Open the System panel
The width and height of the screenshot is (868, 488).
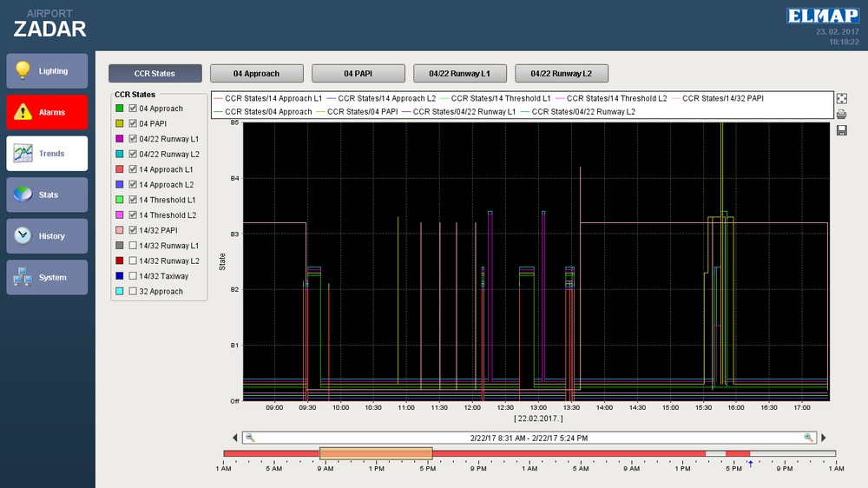pyautogui.click(x=47, y=277)
